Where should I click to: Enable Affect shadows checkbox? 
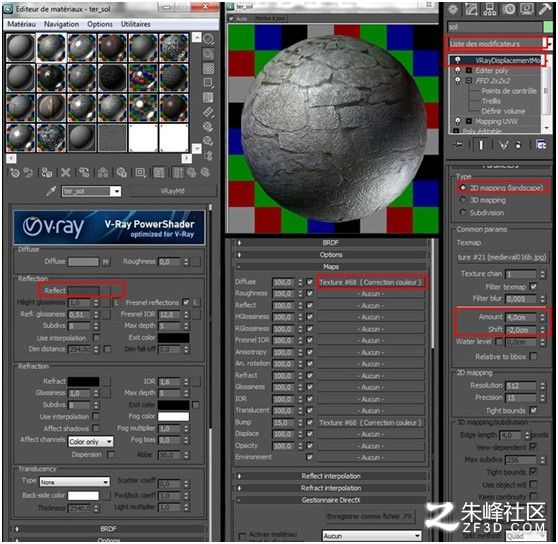pyautogui.click(x=96, y=428)
